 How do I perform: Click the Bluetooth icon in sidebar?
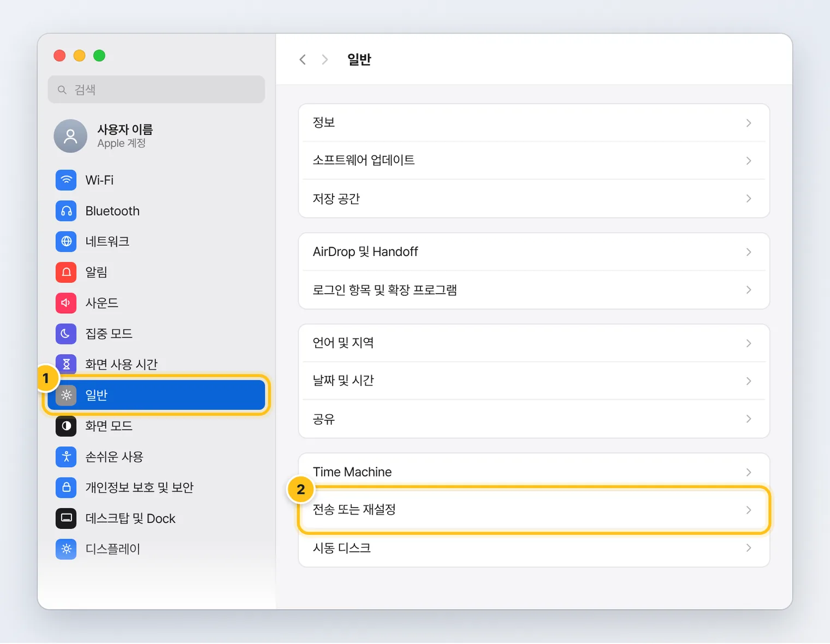pos(66,211)
